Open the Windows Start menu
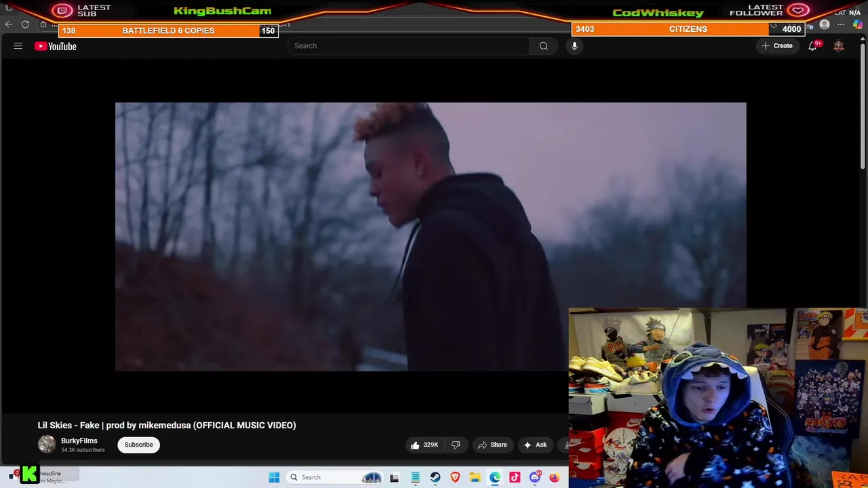The image size is (868, 488). click(x=274, y=477)
